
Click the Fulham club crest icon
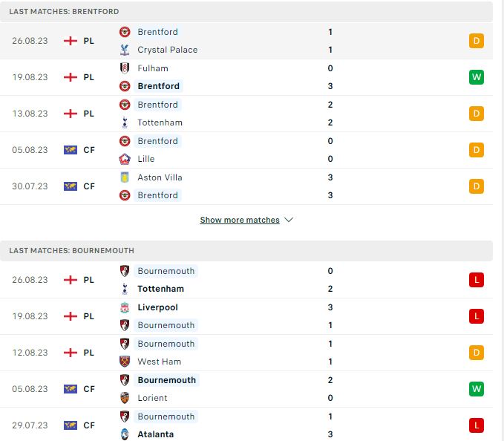pyautogui.click(x=125, y=68)
